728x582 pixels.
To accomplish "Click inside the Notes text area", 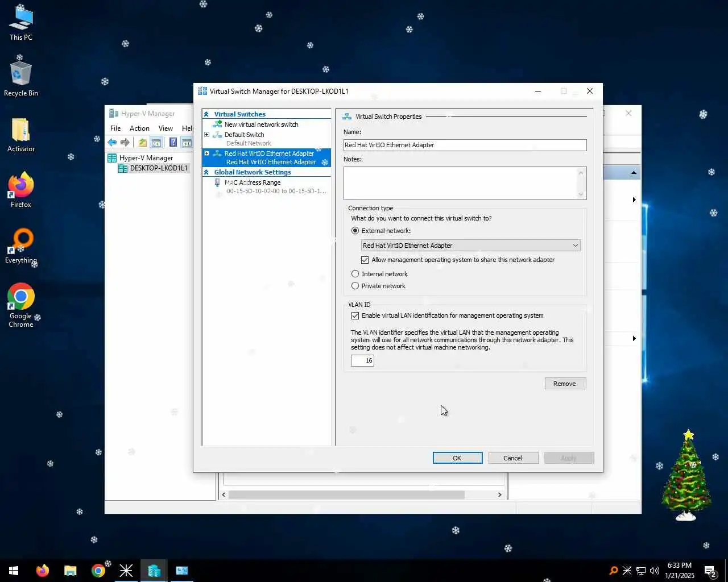I will [465, 183].
